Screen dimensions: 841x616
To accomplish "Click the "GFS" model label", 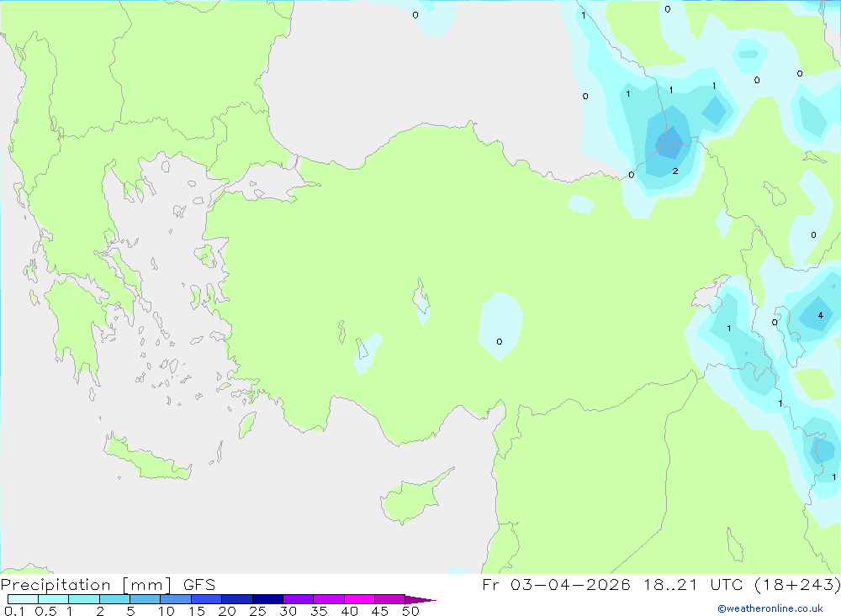I will (199, 585).
